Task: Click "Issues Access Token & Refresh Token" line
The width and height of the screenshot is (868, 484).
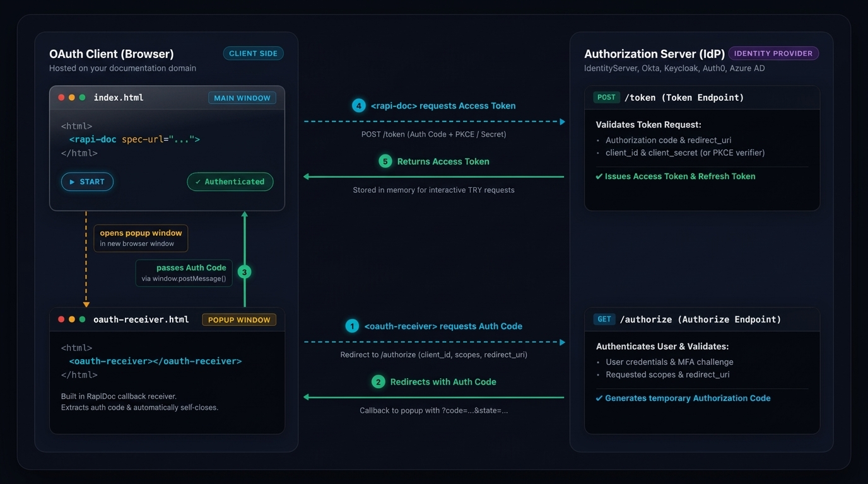Action: pyautogui.click(x=675, y=176)
